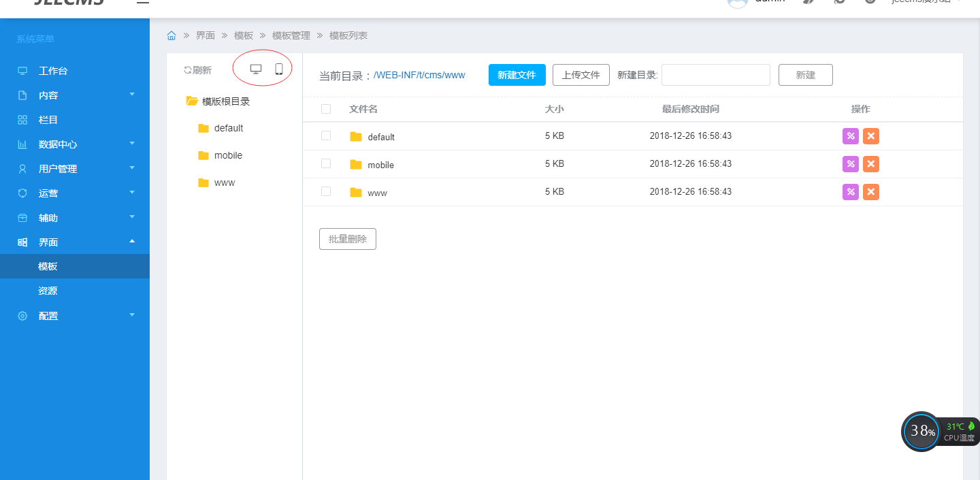Click the 批量删除 button
This screenshot has height=480, width=980.
[347, 239]
